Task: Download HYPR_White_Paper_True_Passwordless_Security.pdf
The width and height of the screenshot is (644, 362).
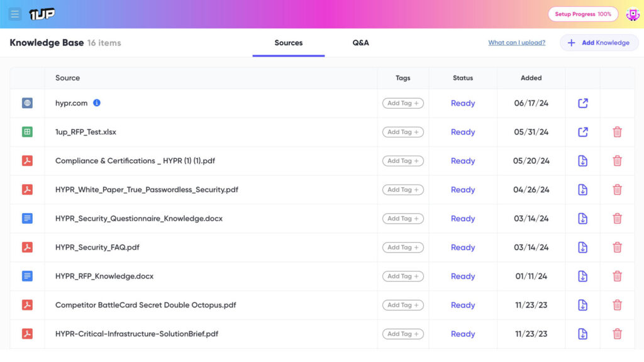Action: point(583,190)
